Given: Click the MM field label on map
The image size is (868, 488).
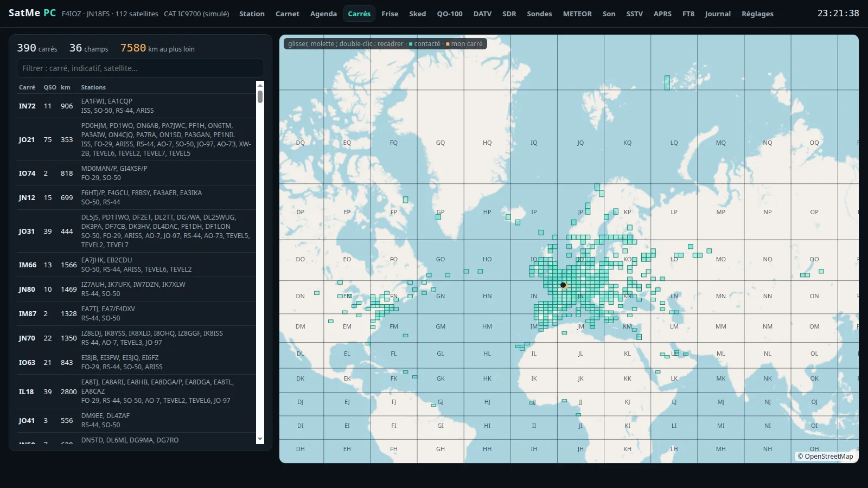Looking at the screenshot, I should click(720, 326).
